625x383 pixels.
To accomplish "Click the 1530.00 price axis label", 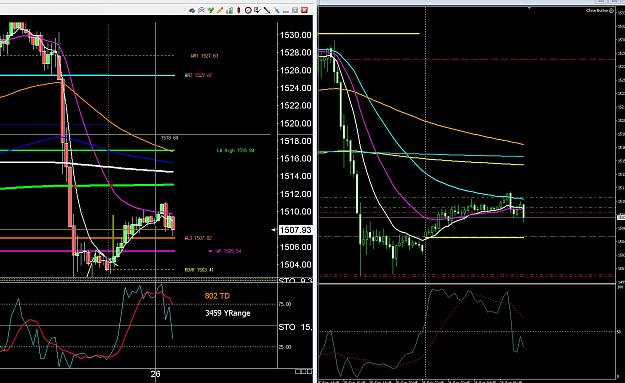I will (x=295, y=35).
